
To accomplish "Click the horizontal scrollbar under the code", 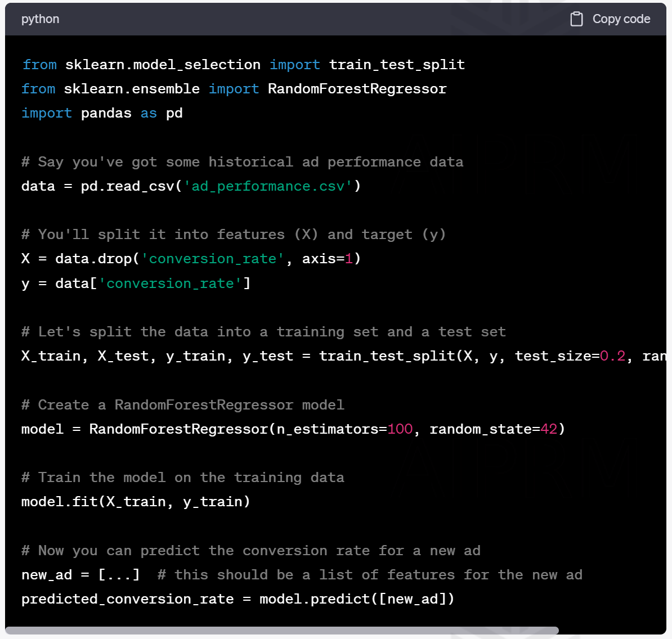I will [x=281, y=631].
